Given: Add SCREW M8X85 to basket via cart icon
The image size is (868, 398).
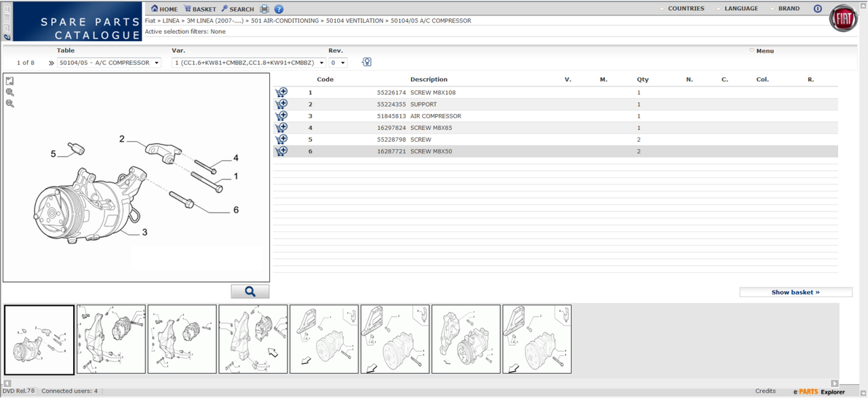Looking at the screenshot, I should click(x=281, y=127).
